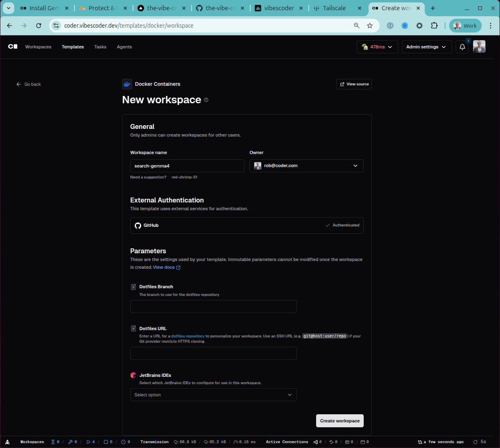Click the running workspaces play icon
This screenshot has width=500, height=448.
coord(88,442)
